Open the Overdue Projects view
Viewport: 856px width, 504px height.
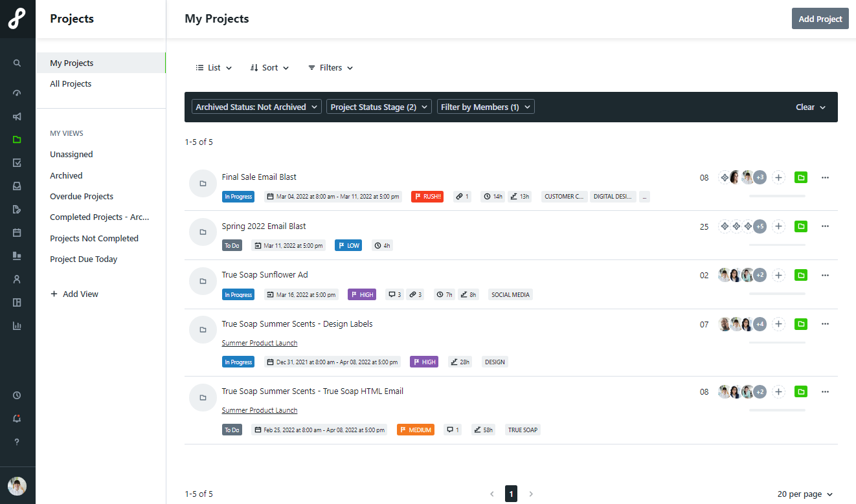click(82, 197)
